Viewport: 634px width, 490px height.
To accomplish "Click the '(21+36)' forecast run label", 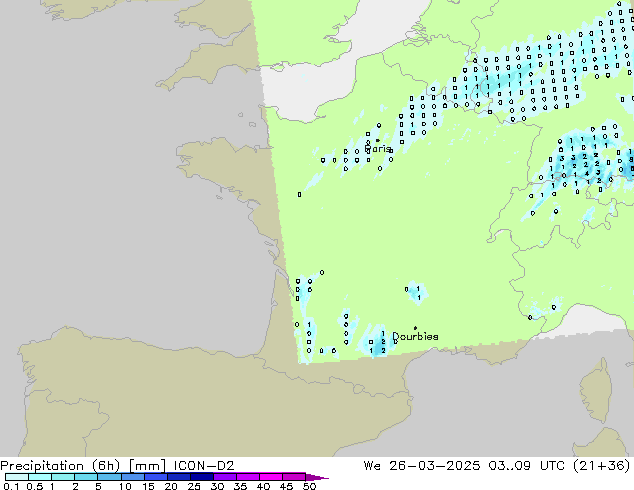I will point(602,466).
